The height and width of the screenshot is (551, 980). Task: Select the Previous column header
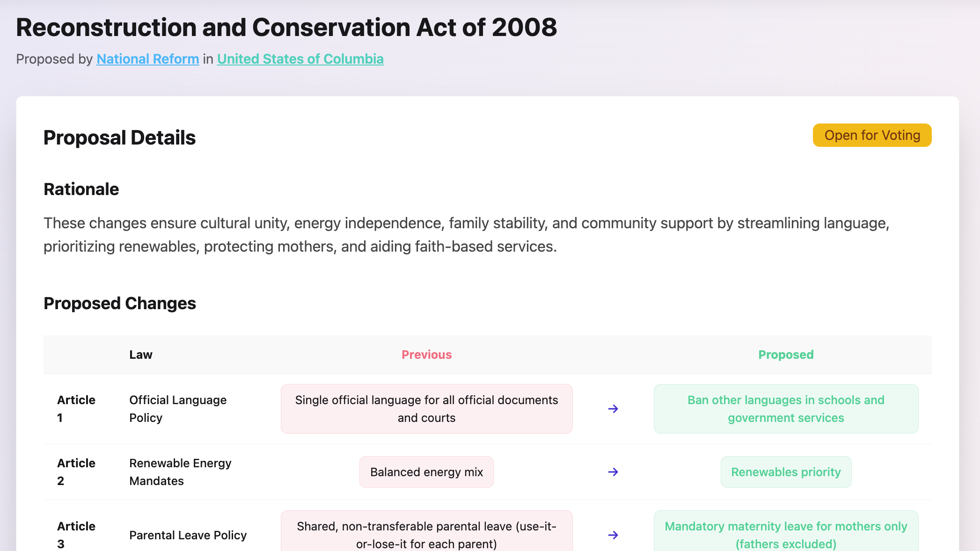426,355
